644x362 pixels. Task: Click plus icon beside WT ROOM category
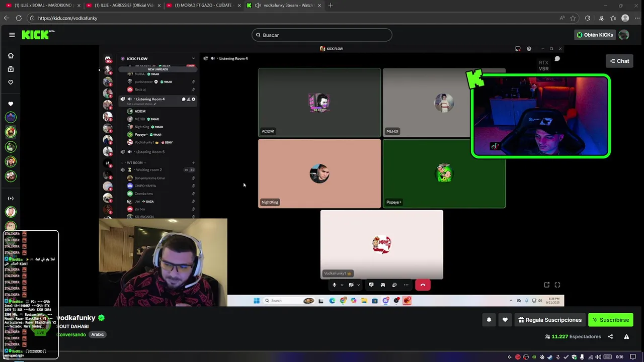193,163
